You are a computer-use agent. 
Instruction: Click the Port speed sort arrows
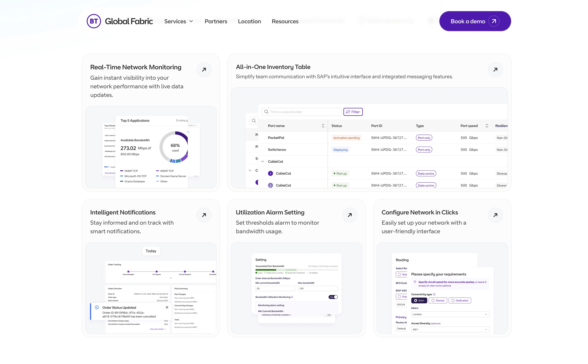coord(486,126)
